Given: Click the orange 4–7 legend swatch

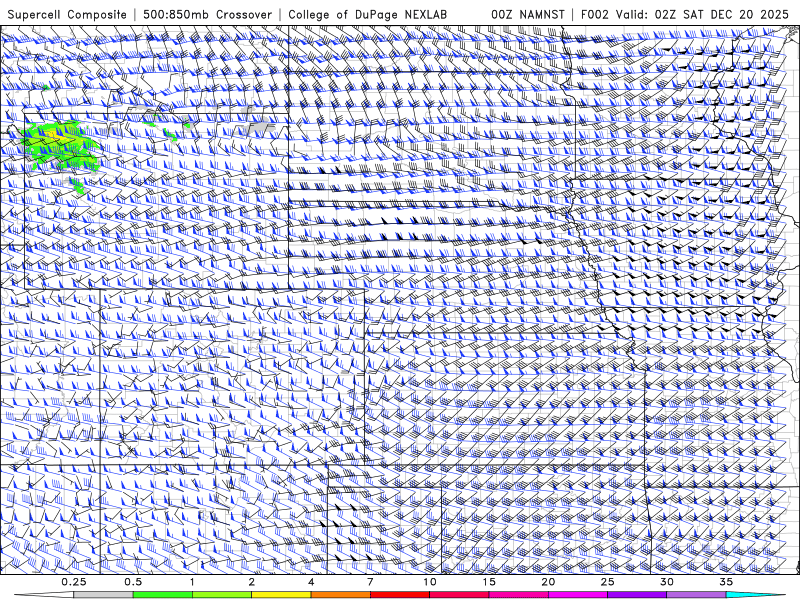Looking at the screenshot, I should coord(340,595).
